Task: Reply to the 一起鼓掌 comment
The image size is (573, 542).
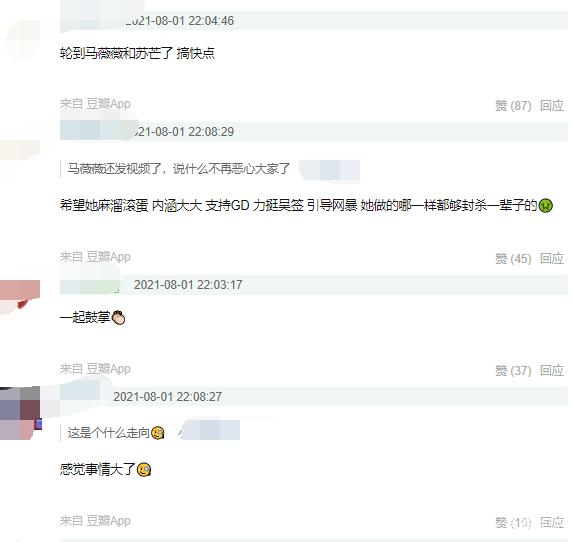Action: point(552,371)
